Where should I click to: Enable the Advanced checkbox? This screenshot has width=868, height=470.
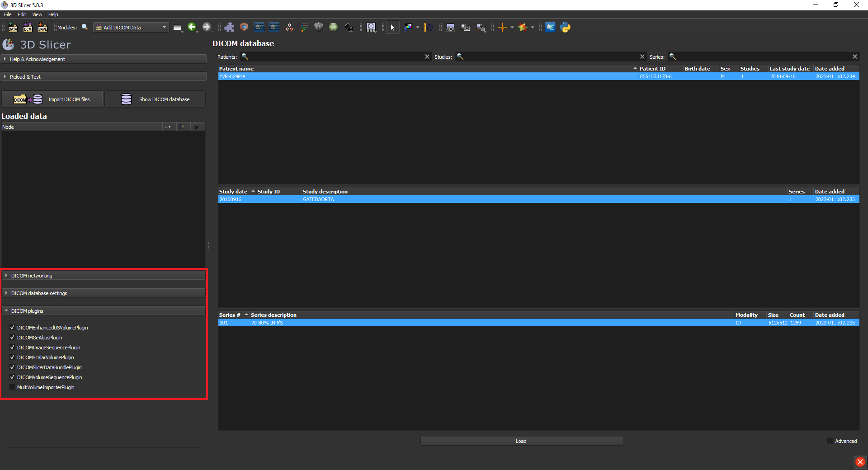830,441
